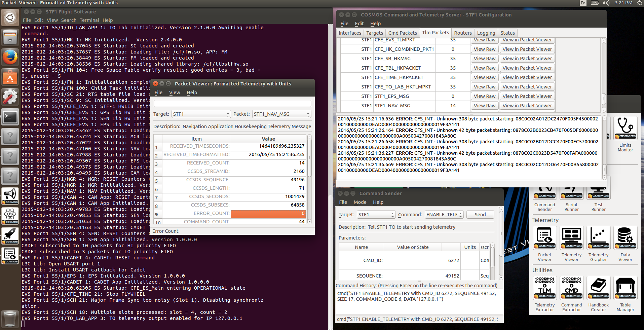Switch to the Targets tab
Screen dimensions: 644x330
(375, 33)
